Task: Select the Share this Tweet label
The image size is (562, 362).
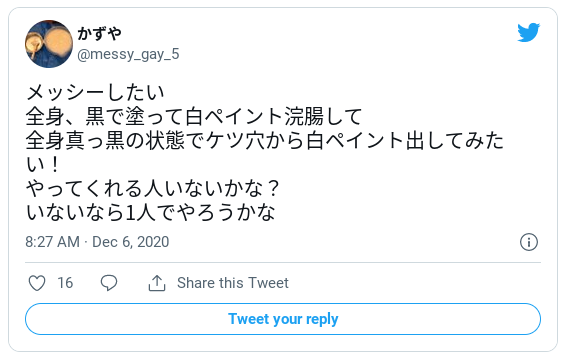Action: pos(233,283)
